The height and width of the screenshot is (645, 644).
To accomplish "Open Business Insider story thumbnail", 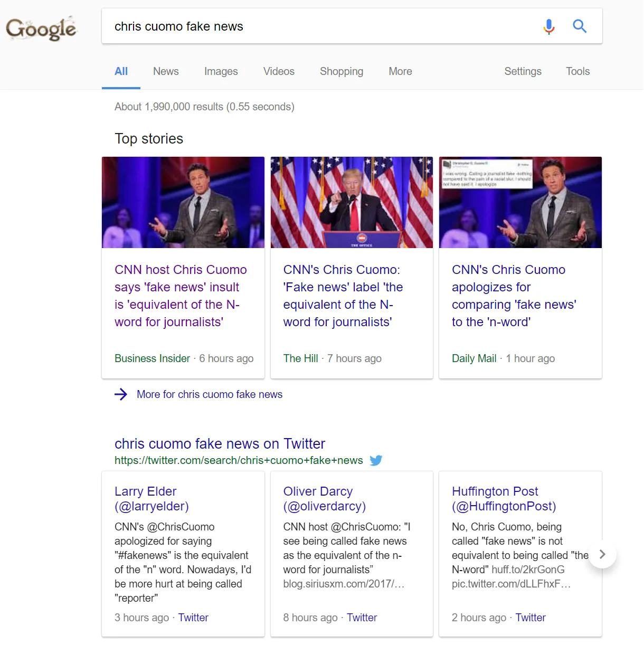I will (x=183, y=202).
